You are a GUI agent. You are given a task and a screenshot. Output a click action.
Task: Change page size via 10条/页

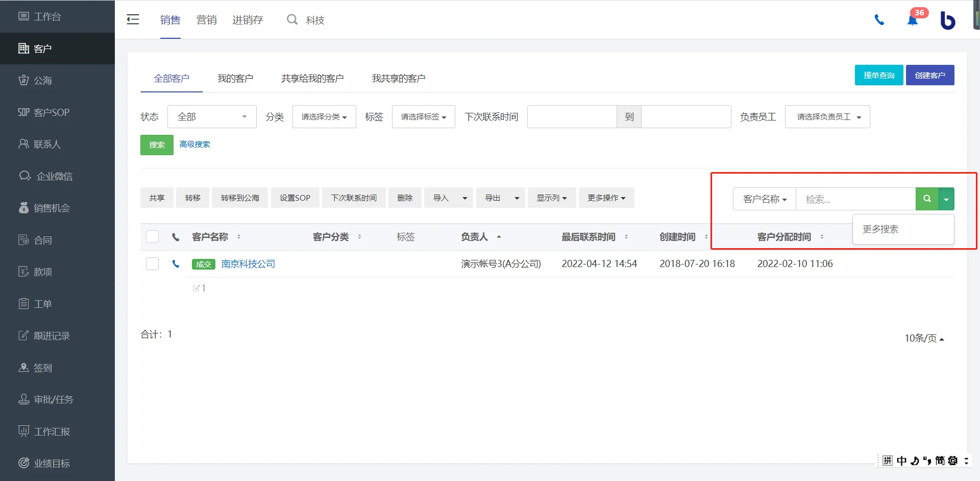[x=924, y=338]
